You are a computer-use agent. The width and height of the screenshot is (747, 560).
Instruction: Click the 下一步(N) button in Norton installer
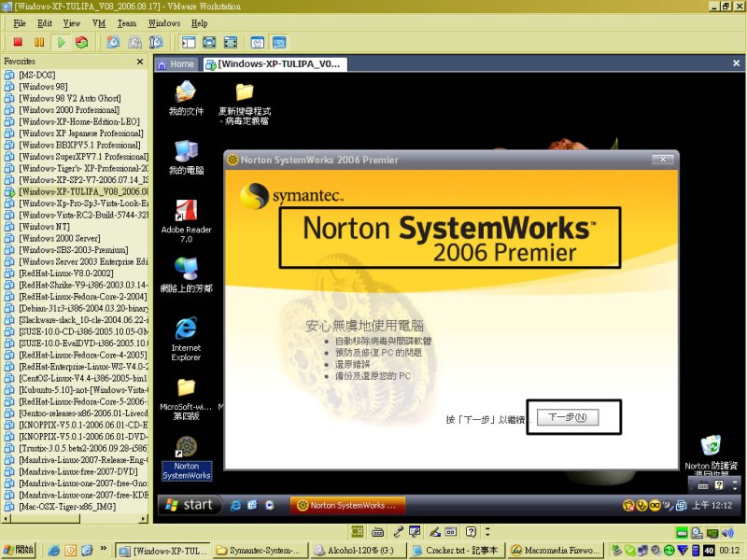click(568, 417)
